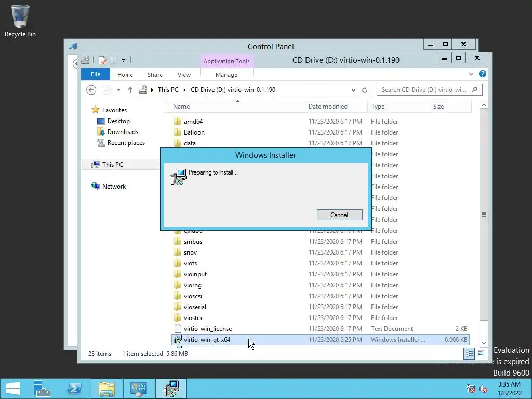Screen dimensions: 532x399
Task: Open the Share ribbon tab
Action: (x=155, y=75)
